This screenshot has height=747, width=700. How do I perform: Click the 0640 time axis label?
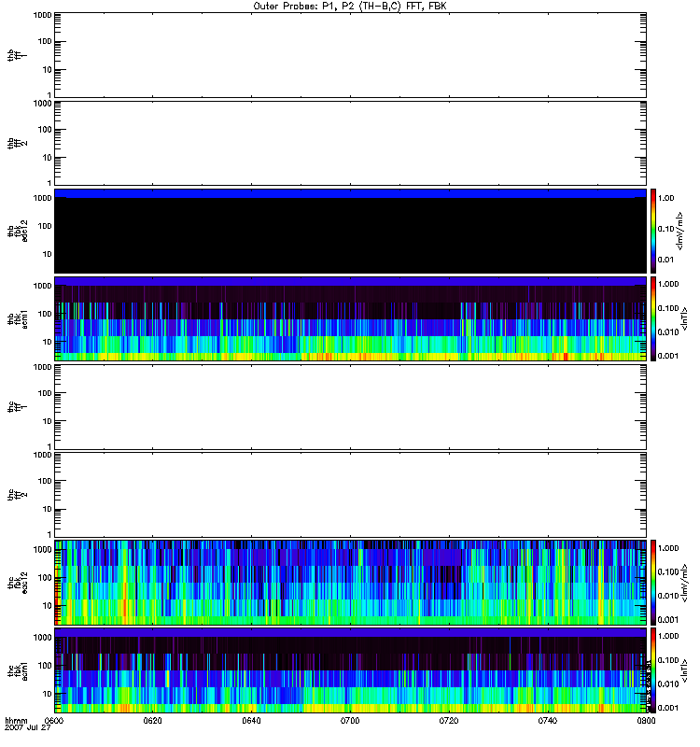pos(251,722)
